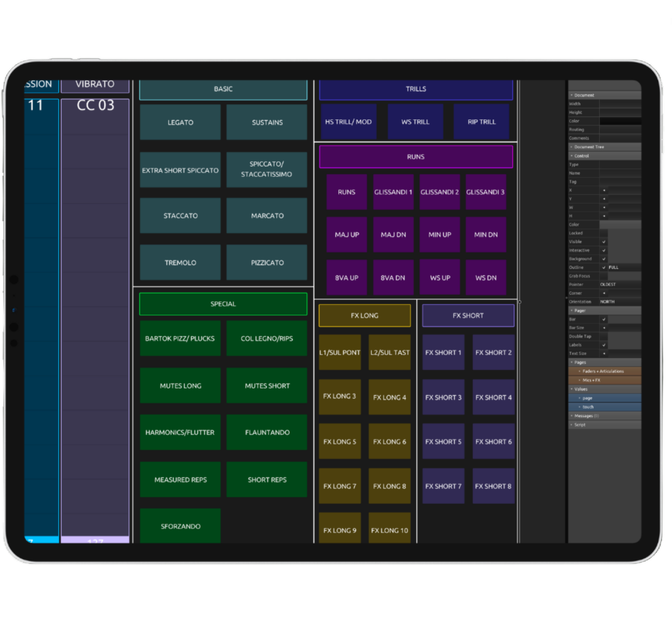
Task: Tap the FLAUNTANDO button
Action: pos(267,432)
